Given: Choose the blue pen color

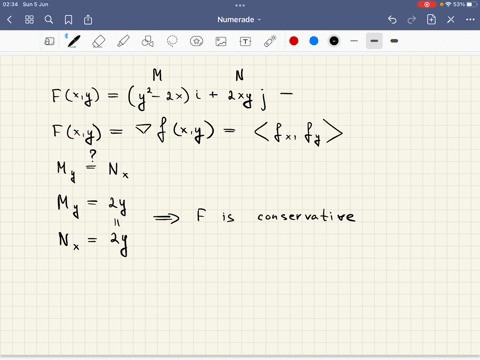Looking at the screenshot, I should tap(314, 41).
